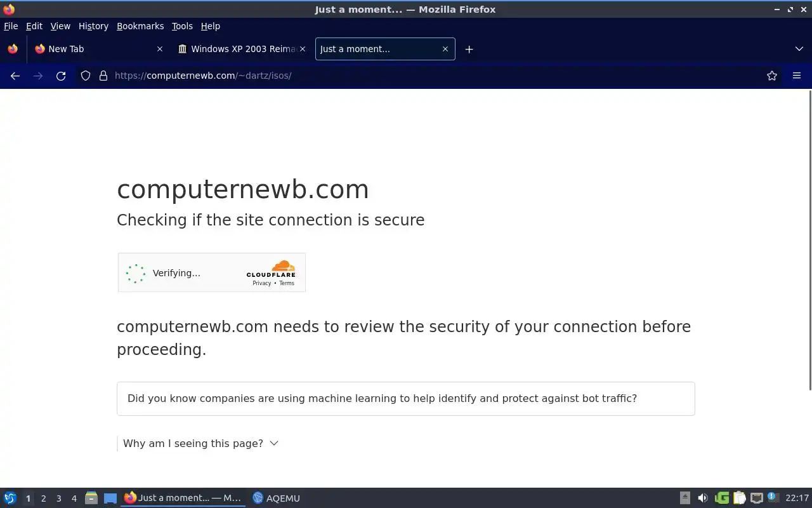Go back to the previous page
This screenshot has width=812, height=508.
[x=15, y=76]
